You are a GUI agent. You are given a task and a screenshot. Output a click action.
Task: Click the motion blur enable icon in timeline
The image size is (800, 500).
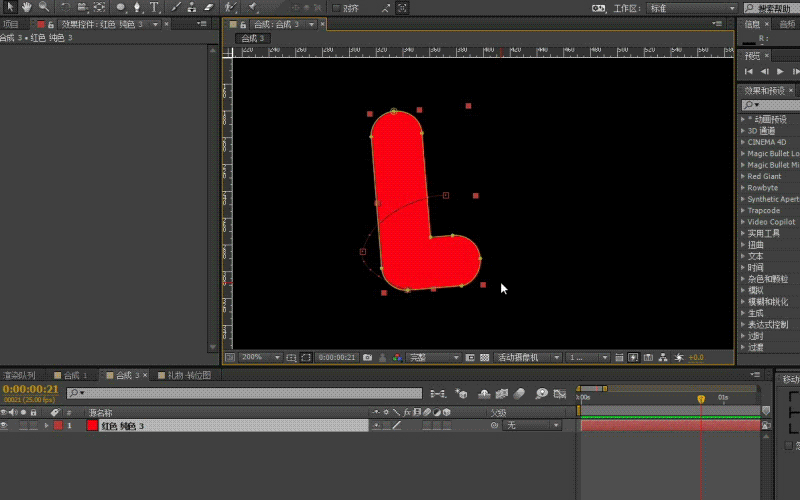tap(519, 393)
